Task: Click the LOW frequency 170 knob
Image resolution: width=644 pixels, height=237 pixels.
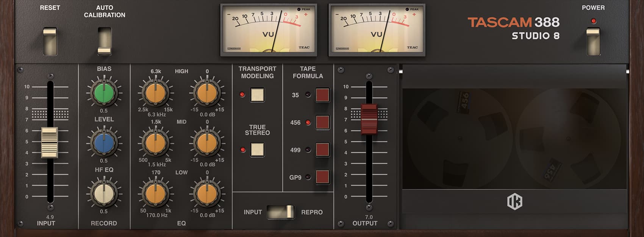Action: (x=156, y=193)
